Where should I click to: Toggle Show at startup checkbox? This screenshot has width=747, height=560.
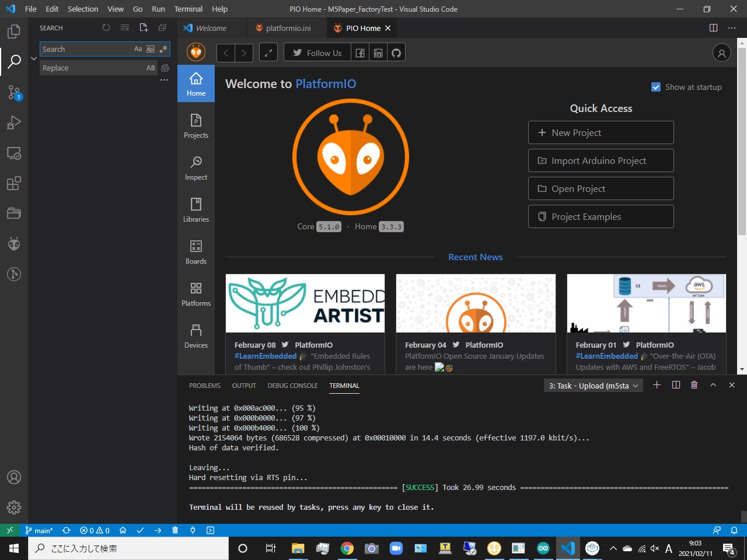tap(656, 87)
